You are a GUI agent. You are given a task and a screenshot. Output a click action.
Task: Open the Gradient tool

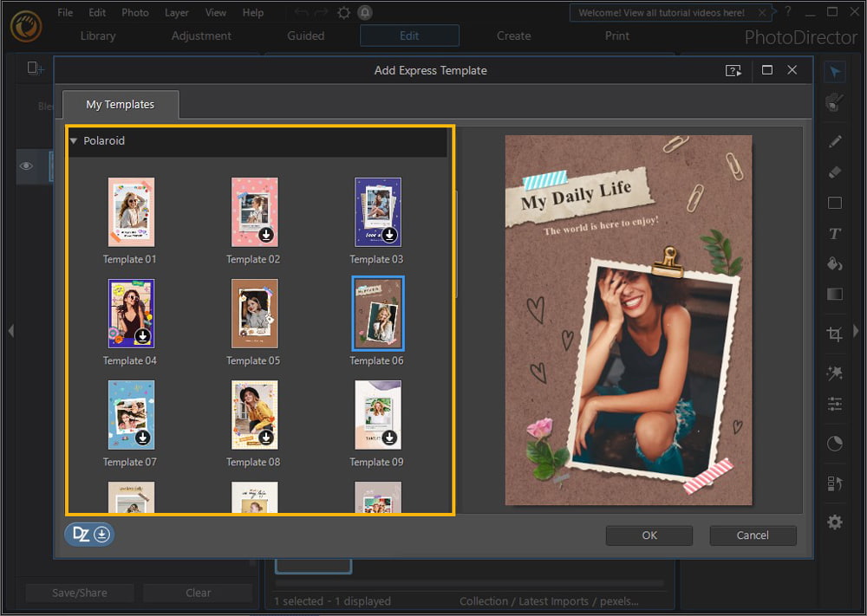834,294
